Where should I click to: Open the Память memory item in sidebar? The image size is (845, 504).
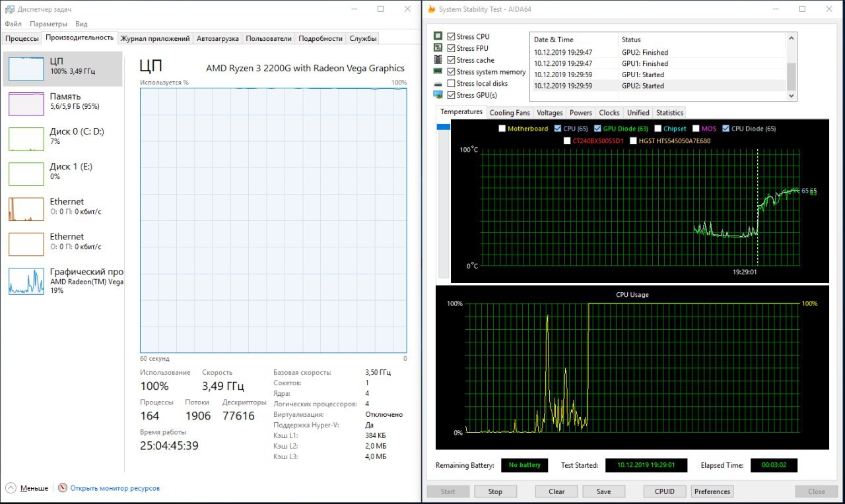[x=63, y=104]
